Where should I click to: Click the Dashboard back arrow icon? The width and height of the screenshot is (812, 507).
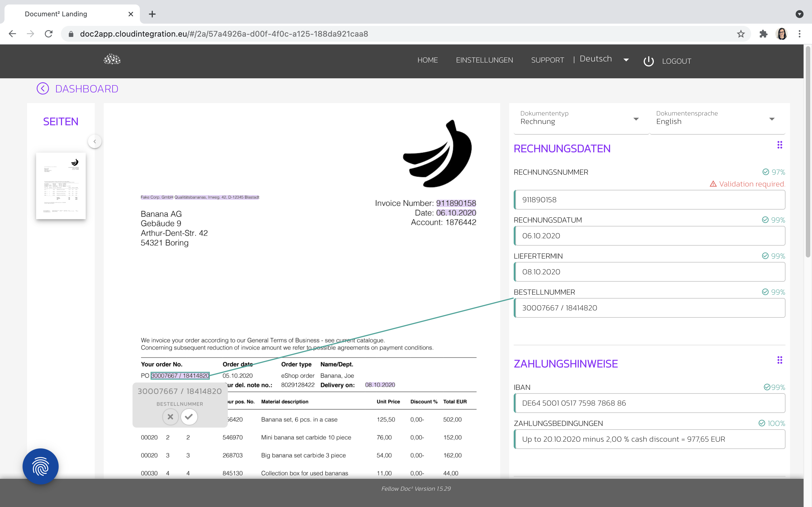pos(43,89)
